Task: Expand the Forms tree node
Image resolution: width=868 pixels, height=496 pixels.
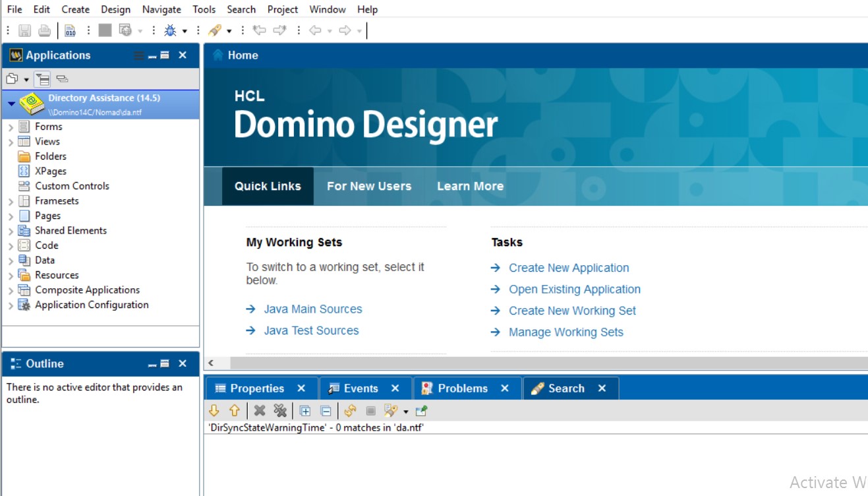Action: pyautogui.click(x=11, y=127)
